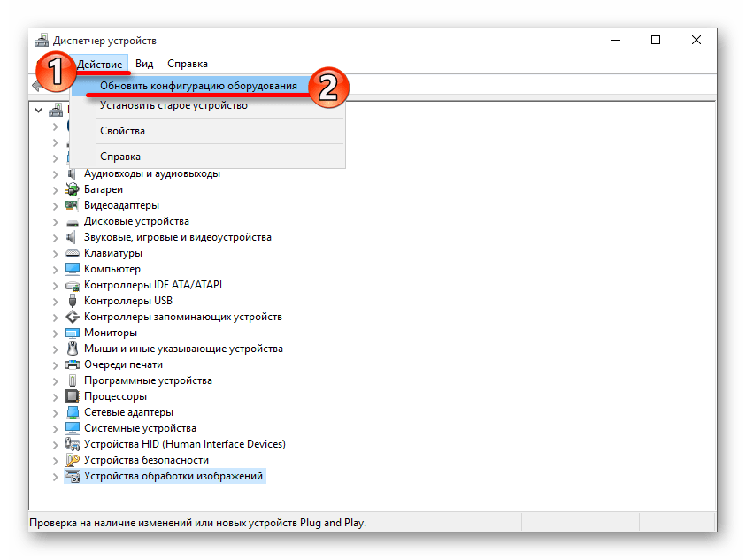Viewport: 746px width, 560px height.
Task: Click the Устройства безопасности security icon
Action: point(73,460)
